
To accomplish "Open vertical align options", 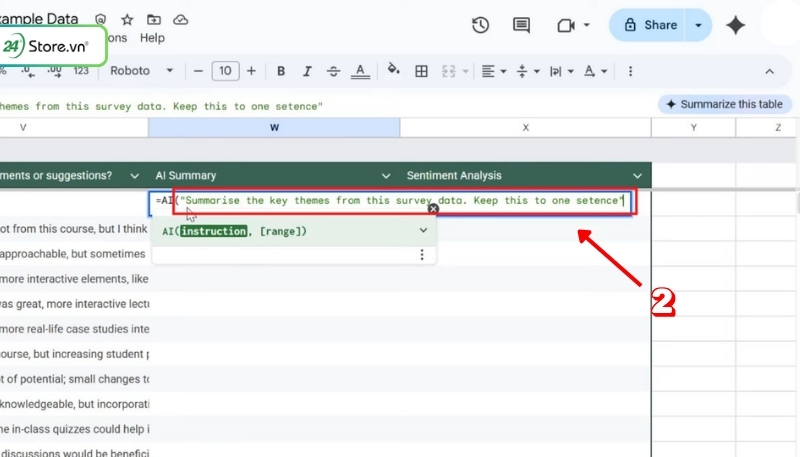I will point(528,71).
